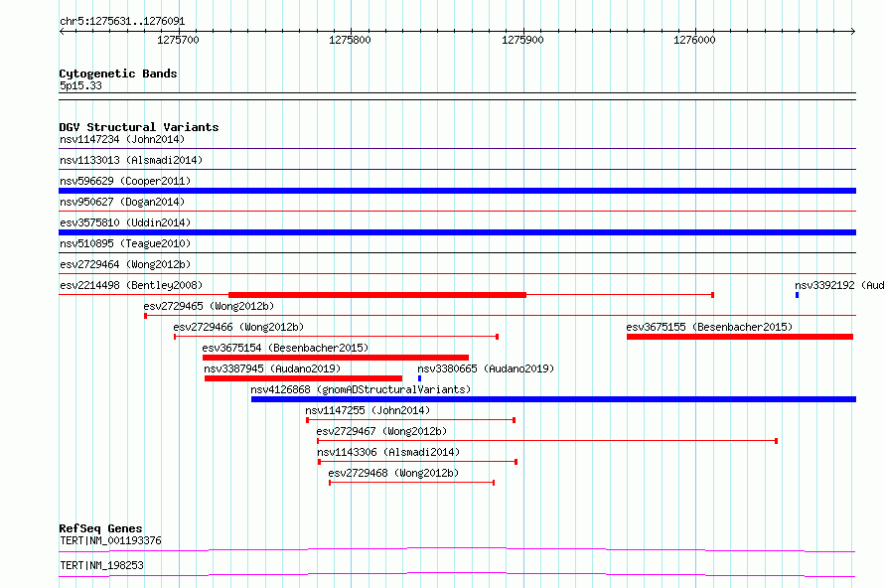Click the thin red esv2729467 feature line
The image size is (884, 588).
tap(547, 441)
